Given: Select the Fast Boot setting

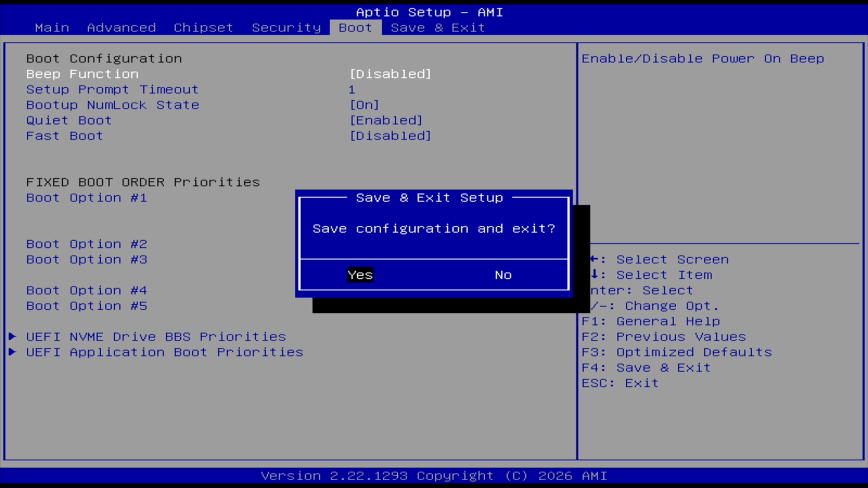Looking at the screenshot, I should click(x=65, y=136).
